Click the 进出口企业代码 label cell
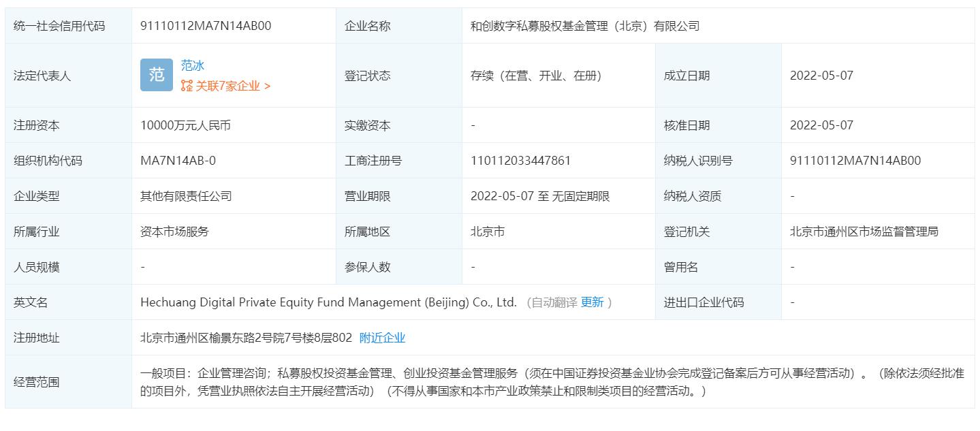 (x=718, y=302)
